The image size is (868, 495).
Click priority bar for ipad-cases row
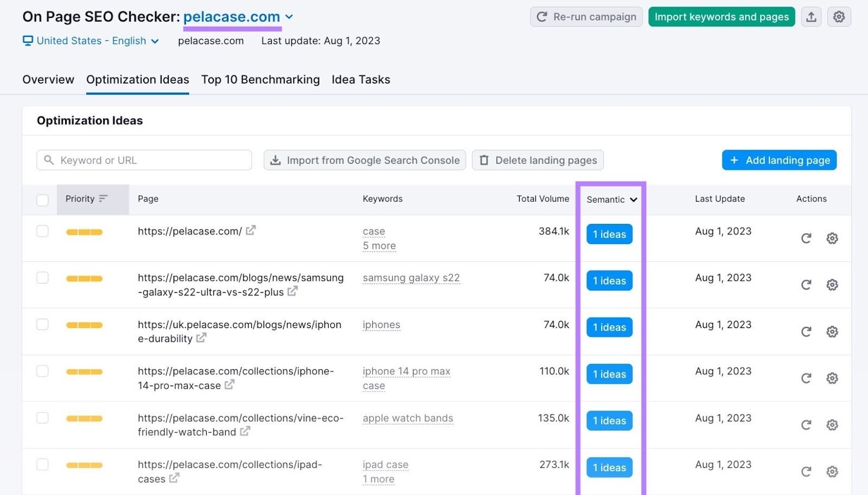84,465
